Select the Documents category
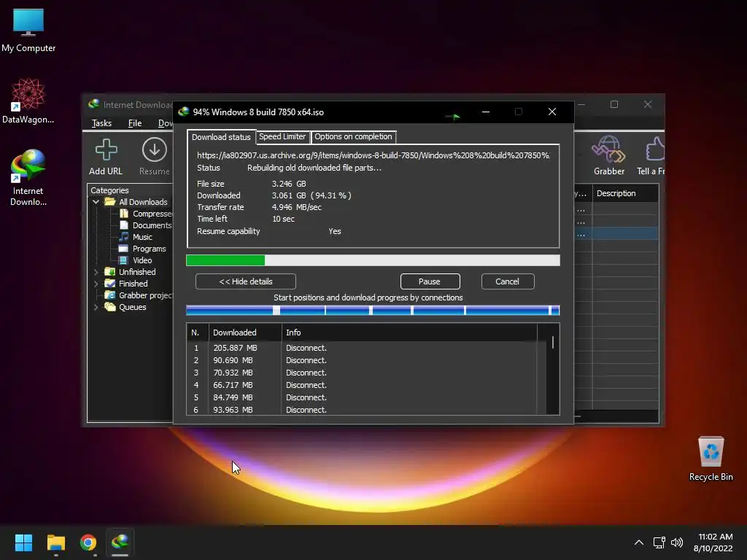Screen dimensions: 747x560 [x=145, y=225]
